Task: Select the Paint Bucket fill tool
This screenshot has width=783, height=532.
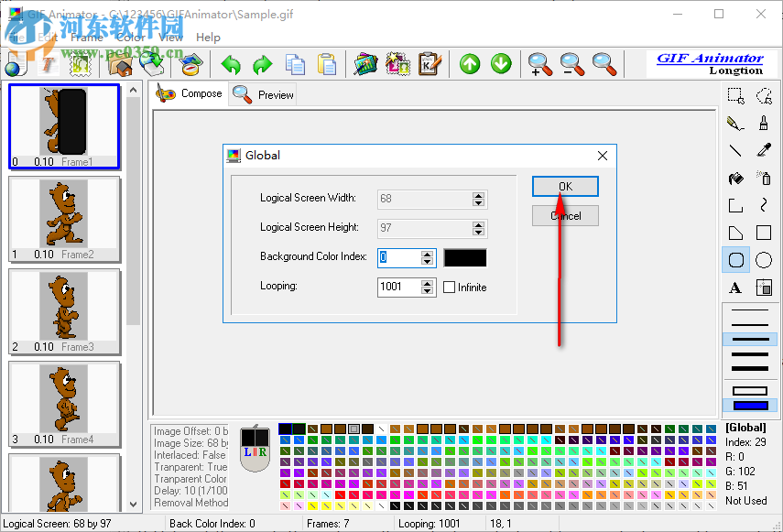Action: pos(735,177)
